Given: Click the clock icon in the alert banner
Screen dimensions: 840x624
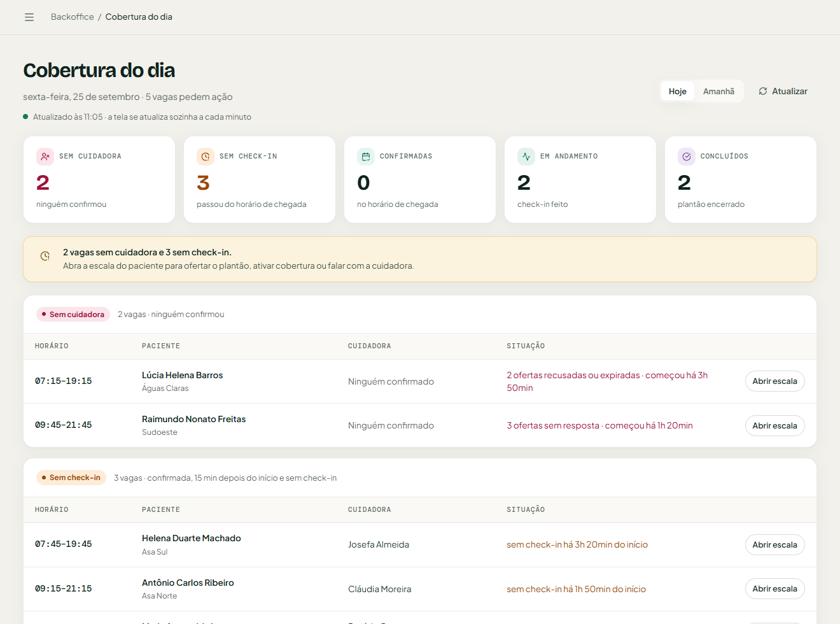Looking at the screenshot, I should [45, 256].
